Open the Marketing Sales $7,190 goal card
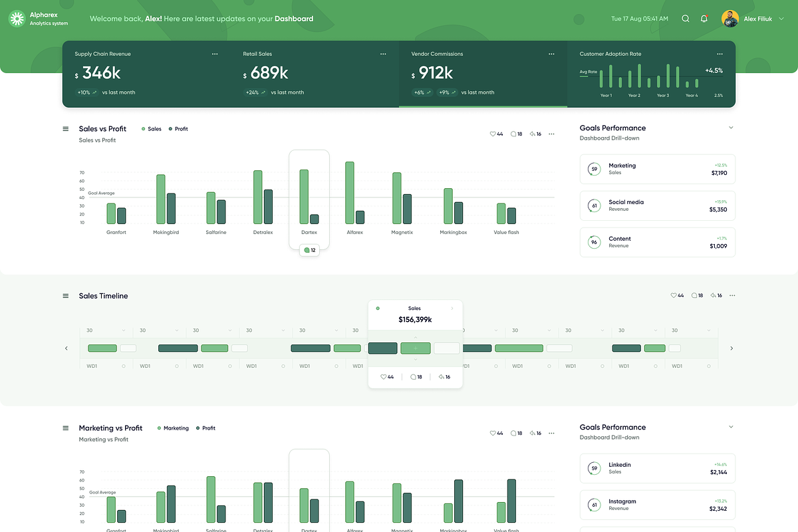The height and width of the screenshot is (532, 798). tap(658, 169)
